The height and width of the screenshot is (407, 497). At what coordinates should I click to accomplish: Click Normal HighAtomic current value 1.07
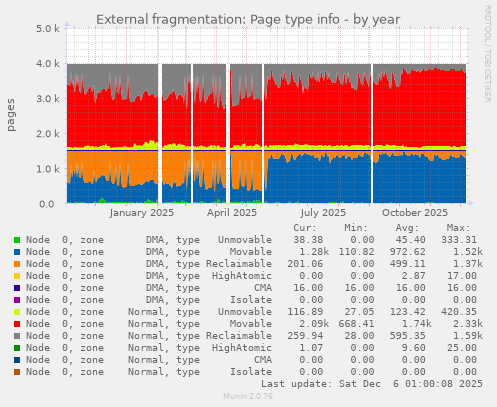tap(311, 348)
